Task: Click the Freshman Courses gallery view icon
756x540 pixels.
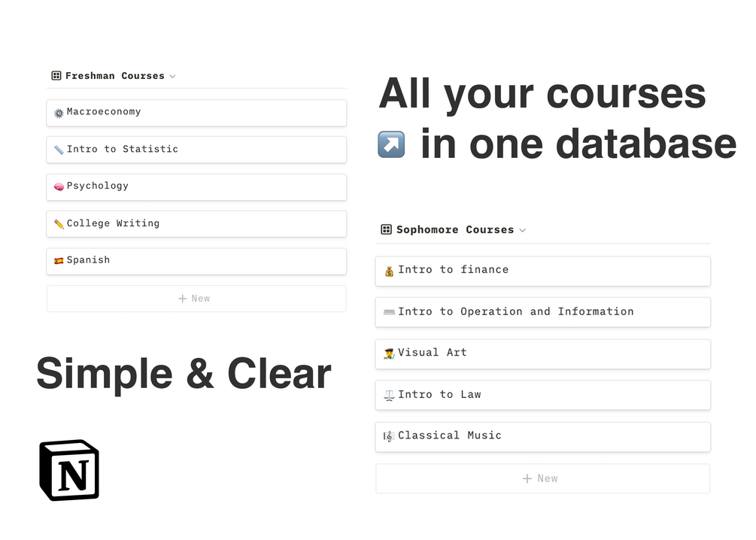Action: point(56,76)
